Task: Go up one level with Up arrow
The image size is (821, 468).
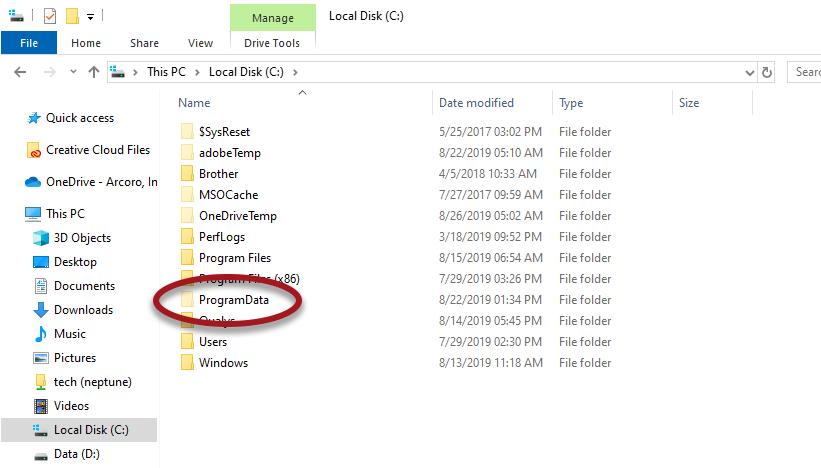Action: pyautogui.click(x=94, y=72)
